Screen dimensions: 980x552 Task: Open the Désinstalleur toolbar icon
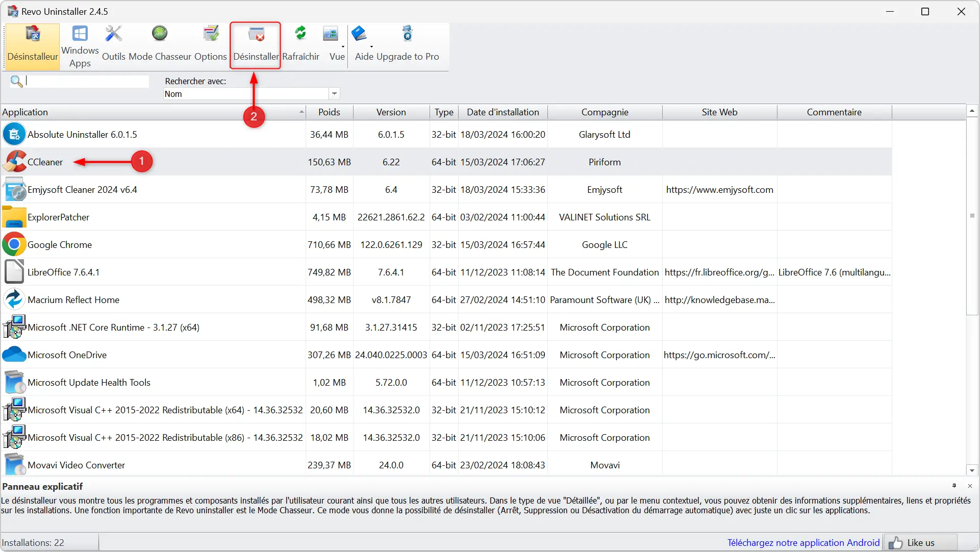tap(33, 34)
